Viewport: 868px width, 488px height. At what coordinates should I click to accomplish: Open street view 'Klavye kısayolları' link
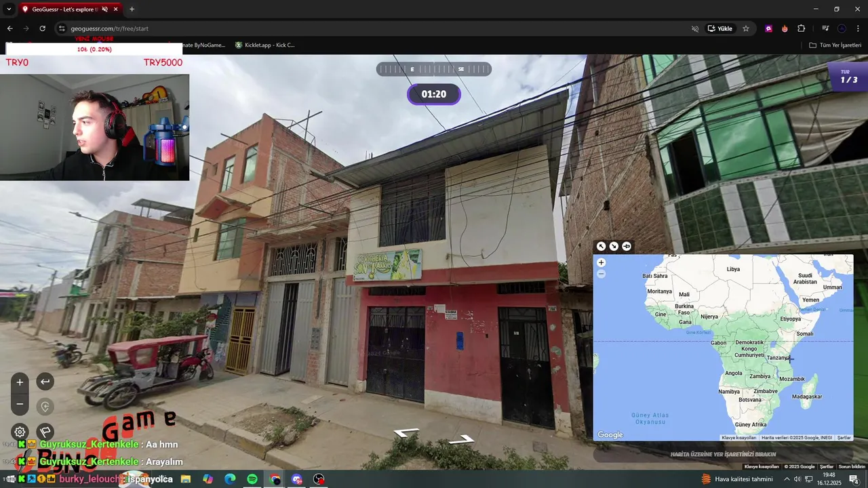762,466
